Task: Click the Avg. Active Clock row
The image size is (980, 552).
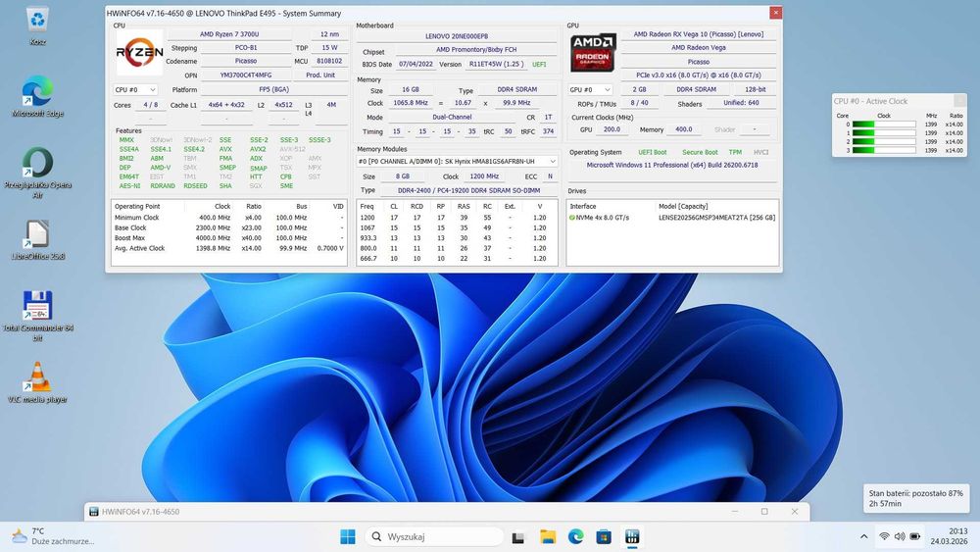Action: coord(228,248)
